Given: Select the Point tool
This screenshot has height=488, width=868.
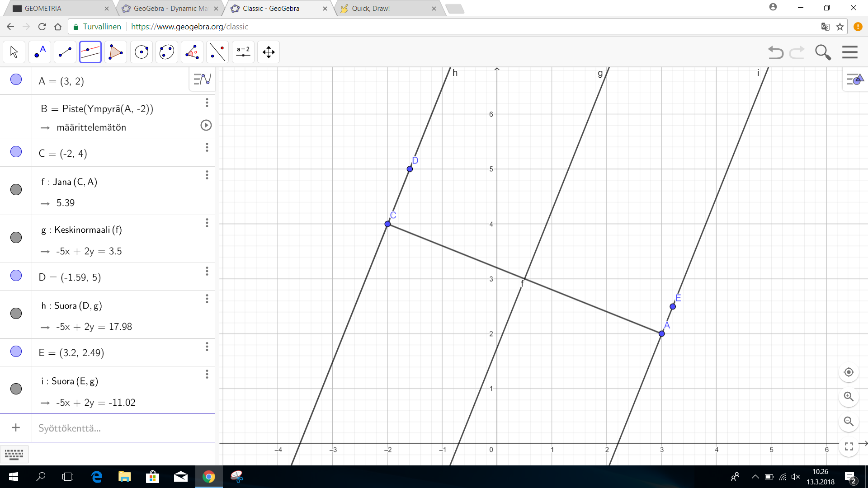Looking at the screenshot, I should [40, 52].
